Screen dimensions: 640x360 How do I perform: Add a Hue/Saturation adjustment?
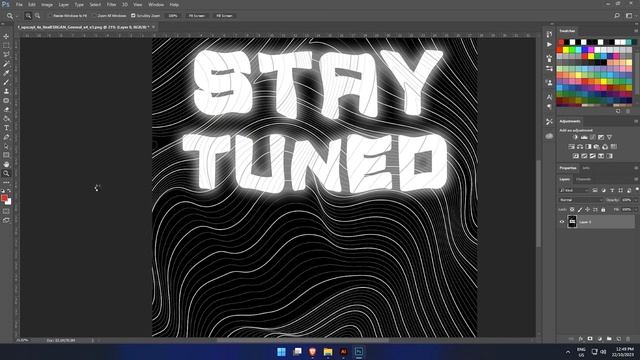pyautogui.click(x=571, y=147)
